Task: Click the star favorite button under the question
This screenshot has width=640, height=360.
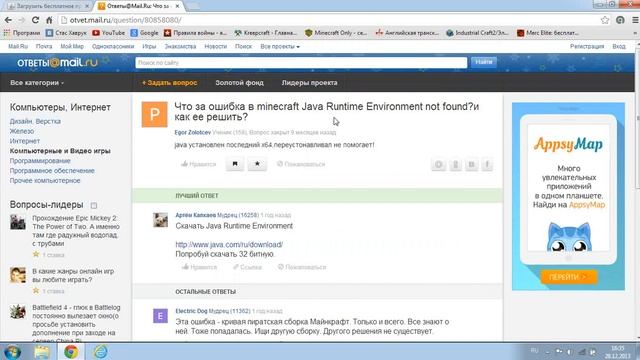Action: (257, 164)
